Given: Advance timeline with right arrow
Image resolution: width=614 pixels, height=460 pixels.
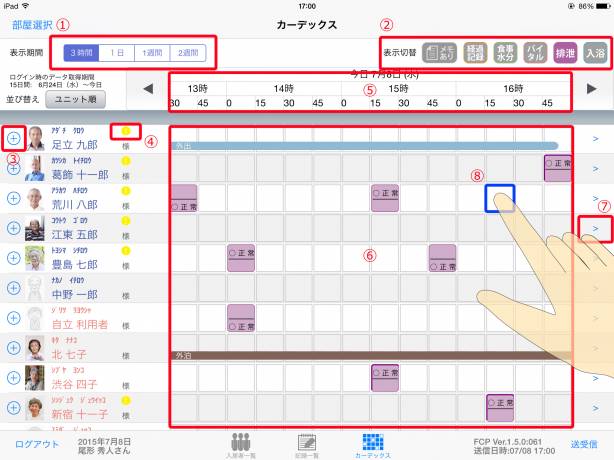Looking at the screenshot, I should click(592, 89).
